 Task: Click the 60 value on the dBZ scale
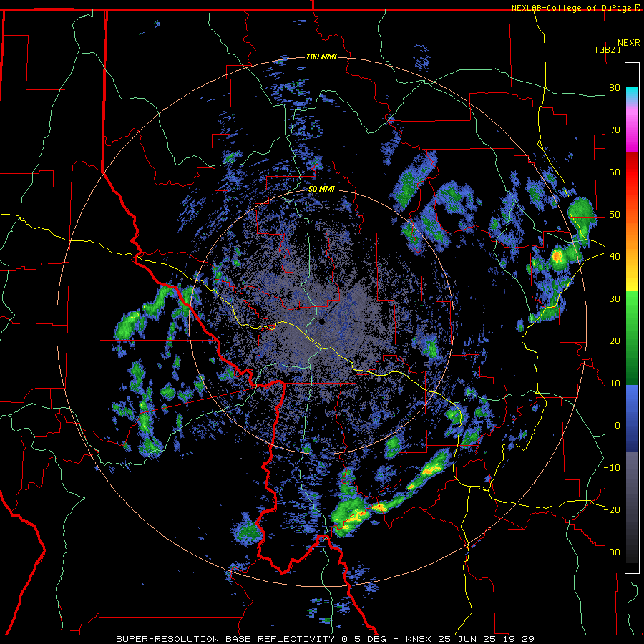pos(615,172)
